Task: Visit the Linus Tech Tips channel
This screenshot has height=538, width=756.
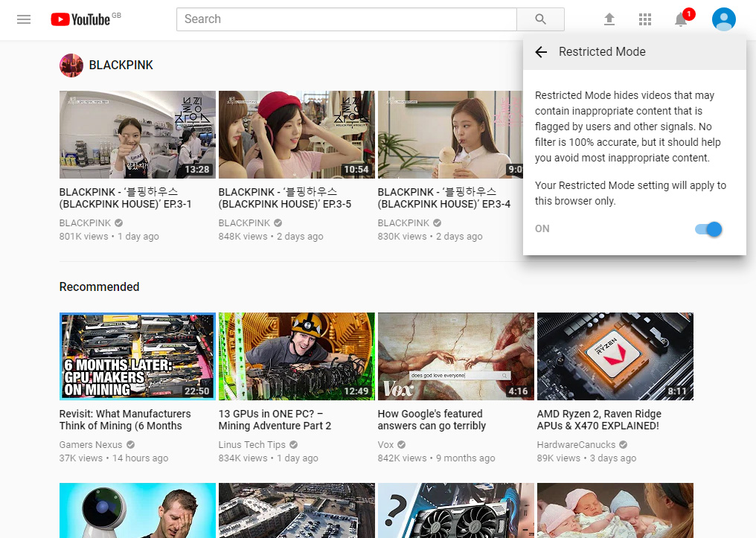Action: click(x=252, y=444)
